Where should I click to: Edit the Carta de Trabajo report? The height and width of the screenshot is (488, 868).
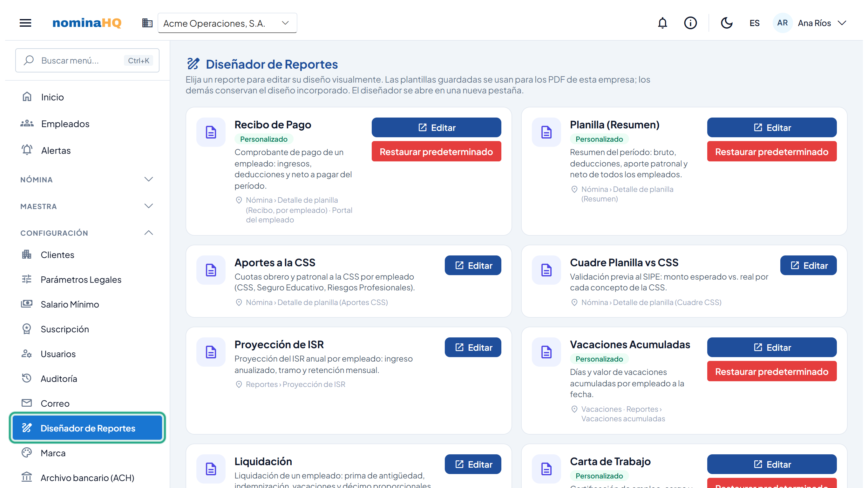click(772, 464)
